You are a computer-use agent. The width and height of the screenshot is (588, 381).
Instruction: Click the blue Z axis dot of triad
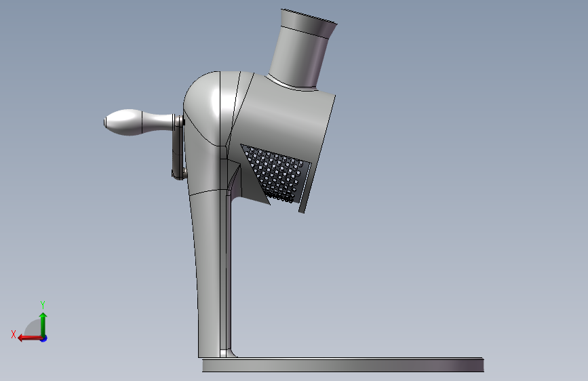(44, 338)
